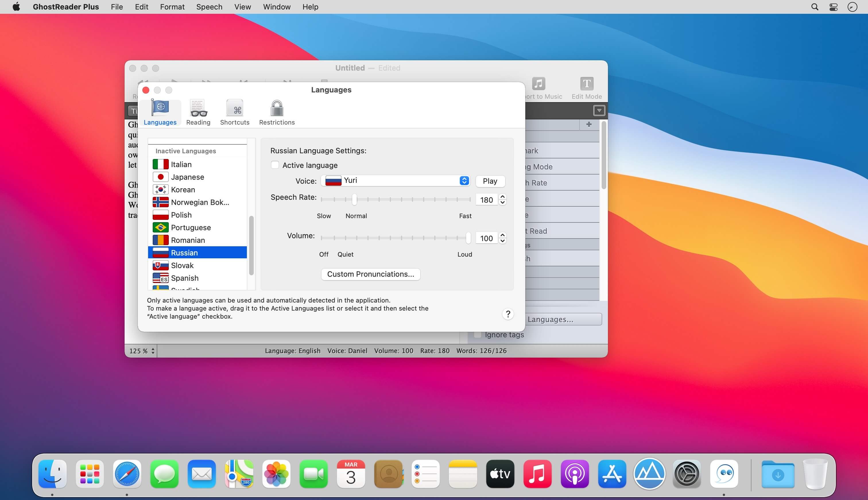The image size is (868, 500).
Task: Open Finder from the Dock
Action: 52,474
